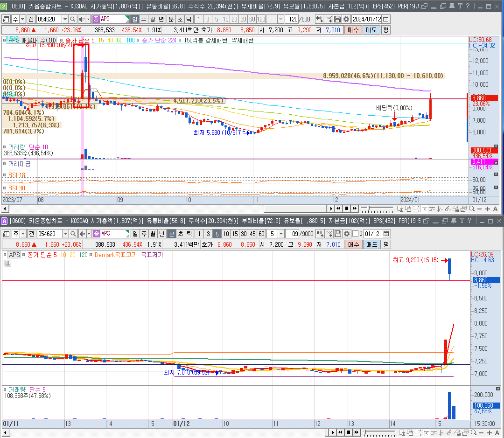Screen dimensions: 504x438
Task: Click add-indicator line icon in top toolbar
Action: tap(328, 19)
